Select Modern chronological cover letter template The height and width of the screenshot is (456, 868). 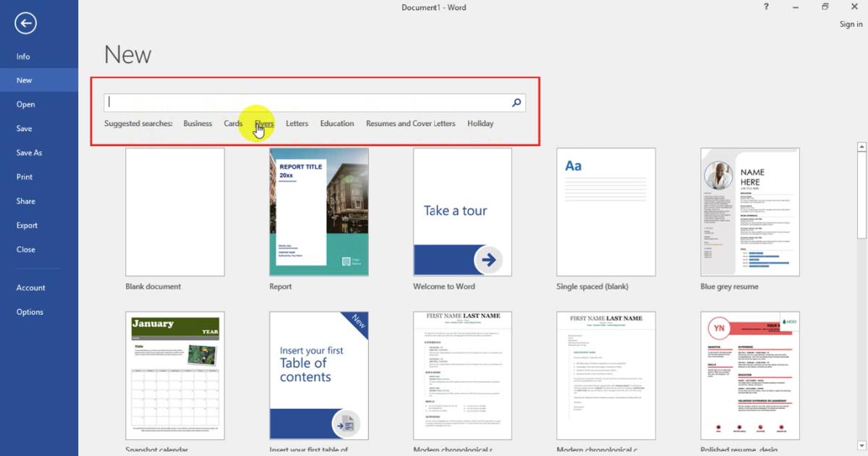(x=606, y=376)
